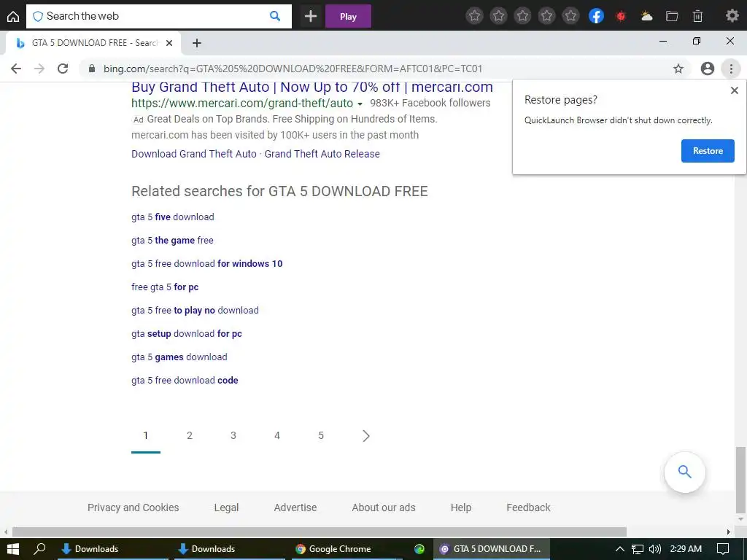Go to results page 5
Screen dimensions: 747x560
pyautogui.click(x=321, y=436)
